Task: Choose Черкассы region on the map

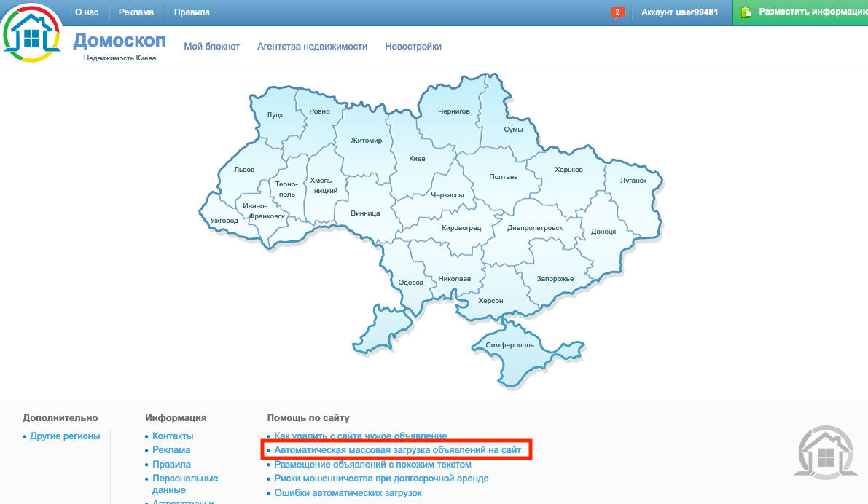Action: tap(447, 195)
